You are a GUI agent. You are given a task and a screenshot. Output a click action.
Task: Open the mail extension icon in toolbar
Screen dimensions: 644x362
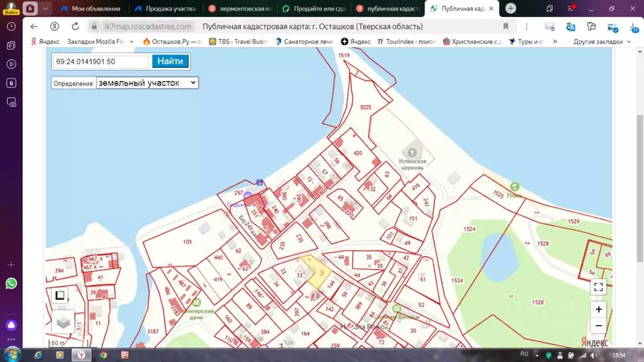pos(550,27)
